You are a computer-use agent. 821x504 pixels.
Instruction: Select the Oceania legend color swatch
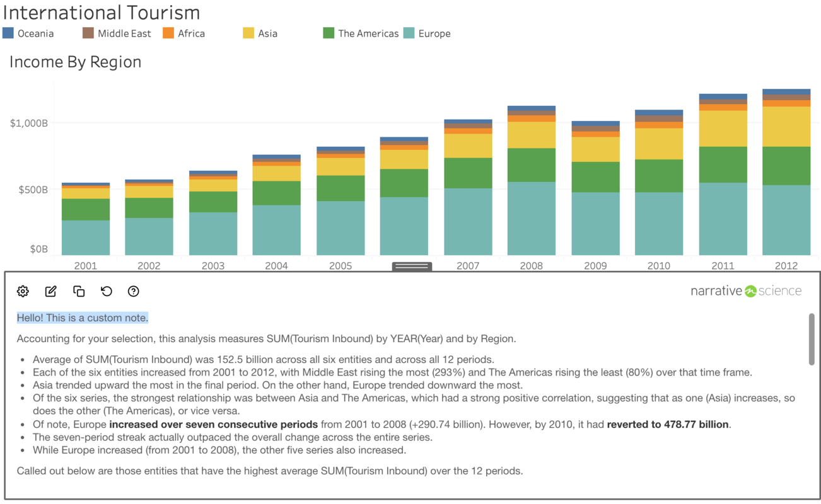[x=9, y=33]
